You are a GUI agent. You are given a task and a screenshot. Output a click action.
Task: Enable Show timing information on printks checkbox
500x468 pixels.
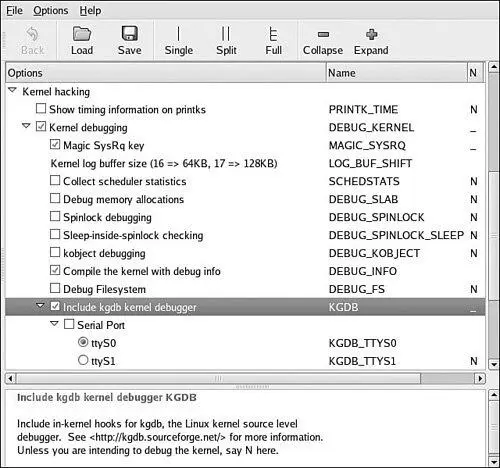pos(41,108)
